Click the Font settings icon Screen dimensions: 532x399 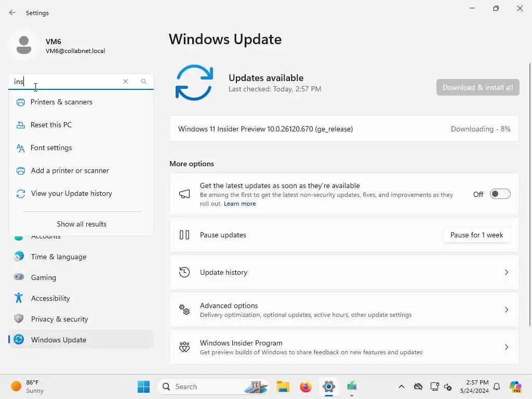point(21,148)
